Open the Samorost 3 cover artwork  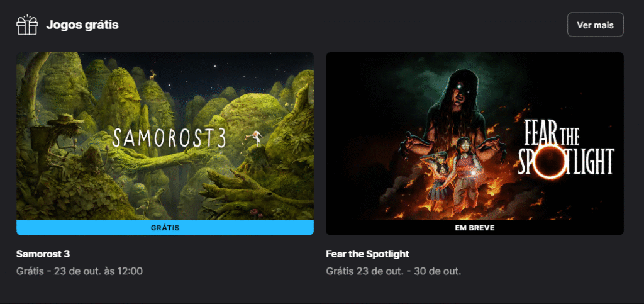[x=165, y=136]
